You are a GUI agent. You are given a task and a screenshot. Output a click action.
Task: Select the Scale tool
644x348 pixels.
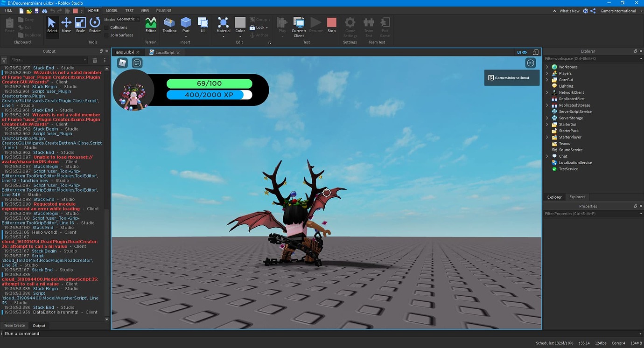pyautogui.click(x=80, y=23)
